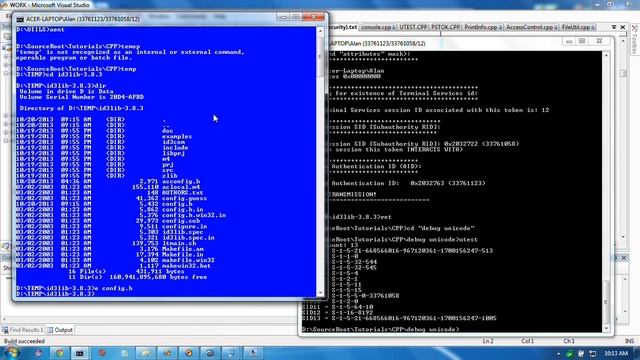Image resolution: width=640 pixels, height=360 pixels.
Task: Show hidden system tray icons
Action: 558,353
